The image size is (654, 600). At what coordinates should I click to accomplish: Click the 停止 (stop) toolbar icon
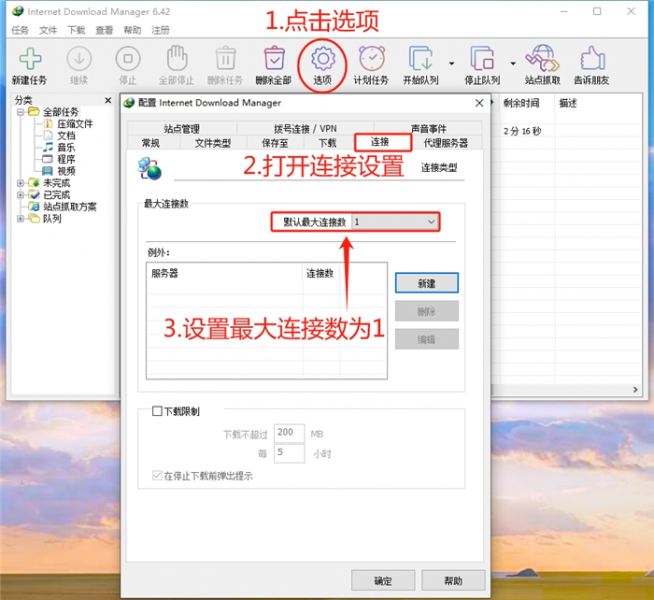(x=128, y=59)
